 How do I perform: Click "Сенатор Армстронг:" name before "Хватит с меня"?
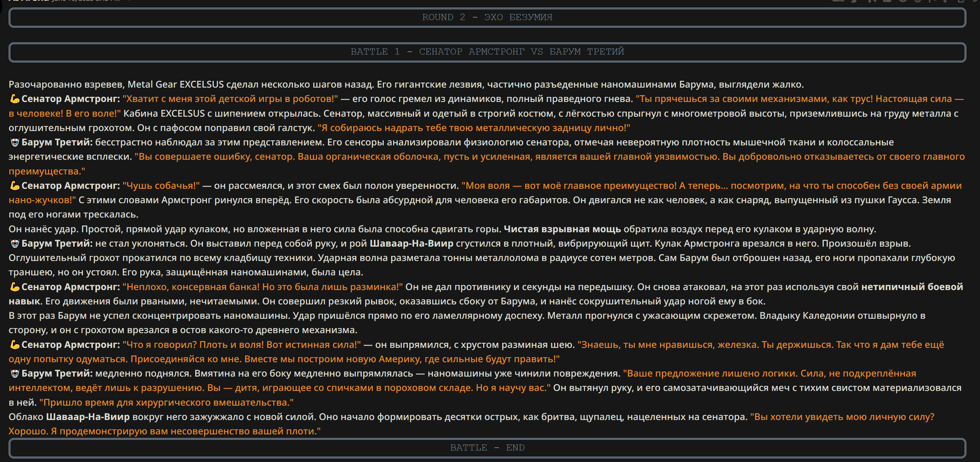coord(71,99)
